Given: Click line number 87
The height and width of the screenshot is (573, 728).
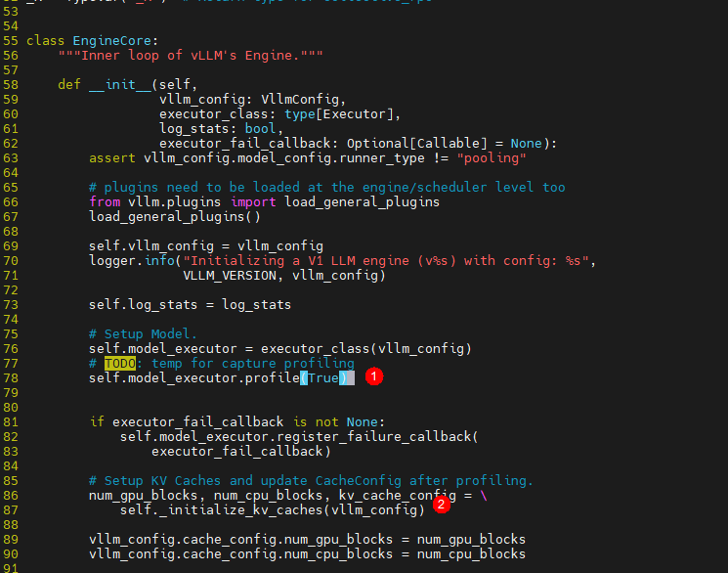Looking at the screenshot, I should 11,510.
